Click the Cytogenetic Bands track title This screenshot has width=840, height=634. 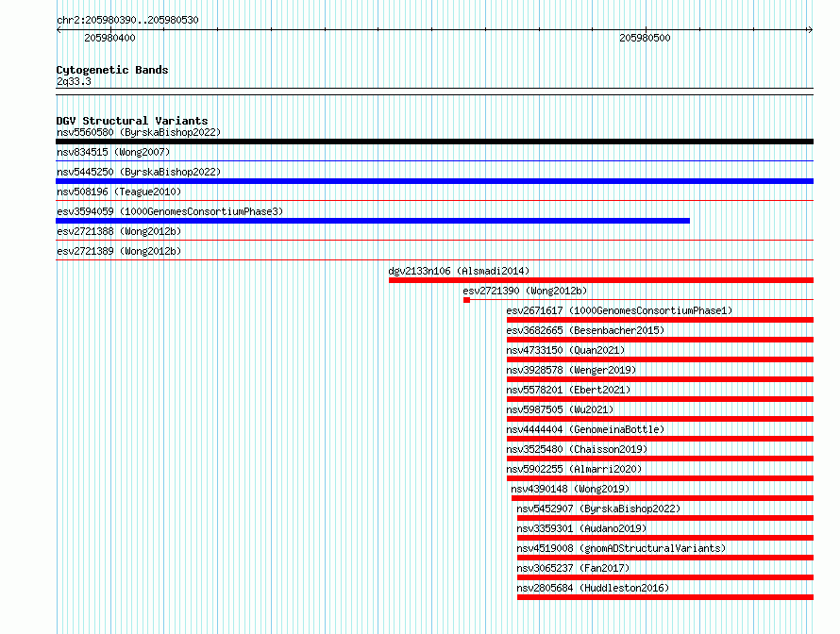coord(112,70)
